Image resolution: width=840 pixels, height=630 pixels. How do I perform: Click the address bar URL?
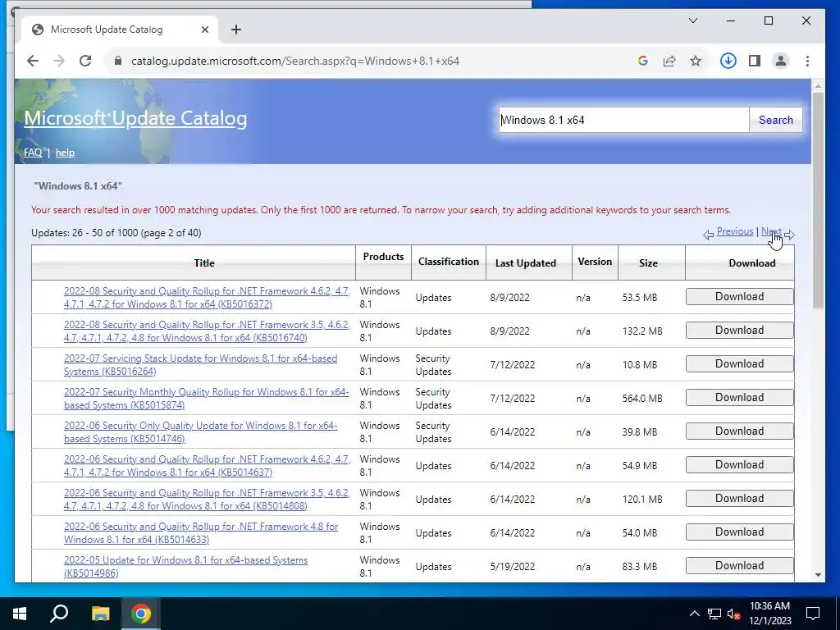pyautogui.click(x=295, y=61)
